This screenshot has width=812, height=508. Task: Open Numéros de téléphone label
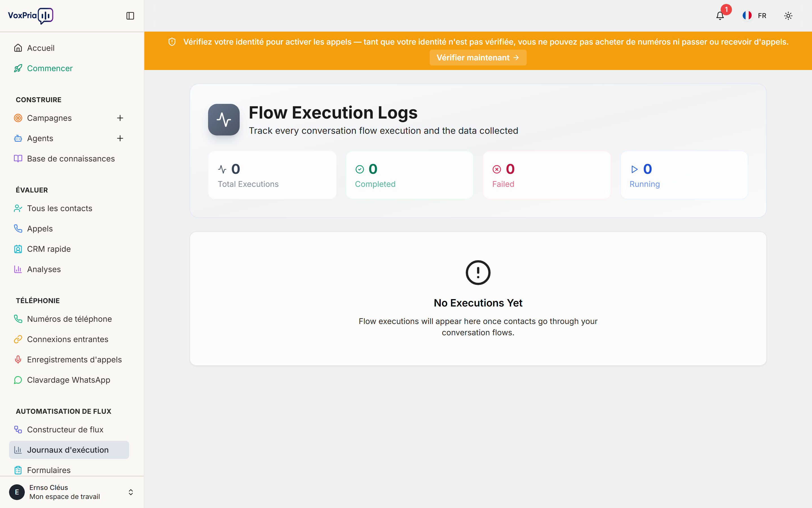(x=69, y=319)
